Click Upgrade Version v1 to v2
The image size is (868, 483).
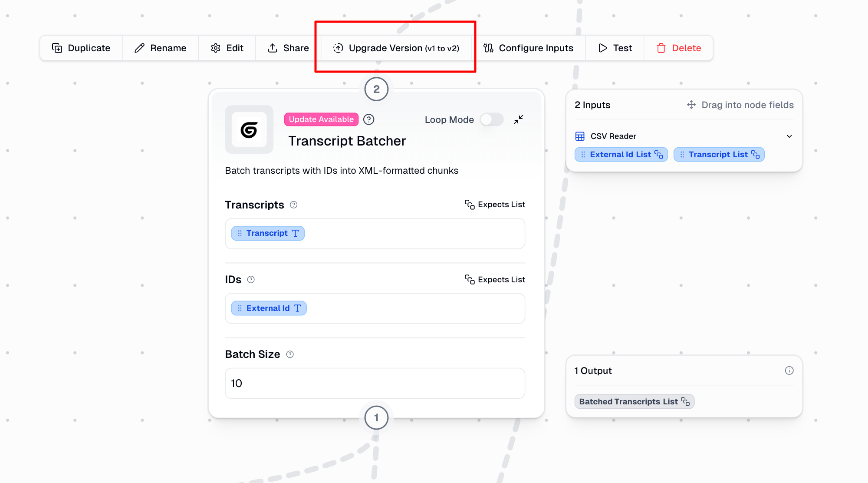(x=396, y=48)
